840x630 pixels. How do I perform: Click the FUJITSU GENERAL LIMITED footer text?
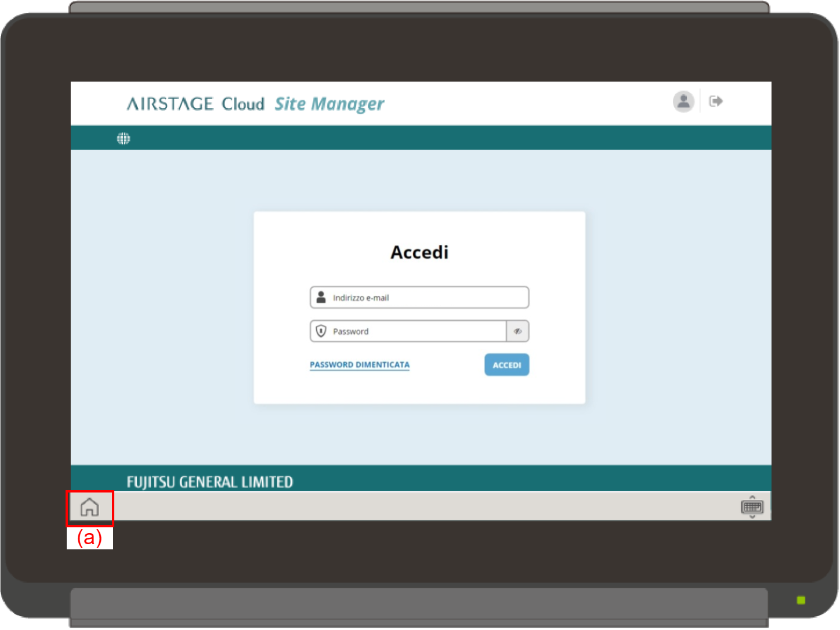210,481
